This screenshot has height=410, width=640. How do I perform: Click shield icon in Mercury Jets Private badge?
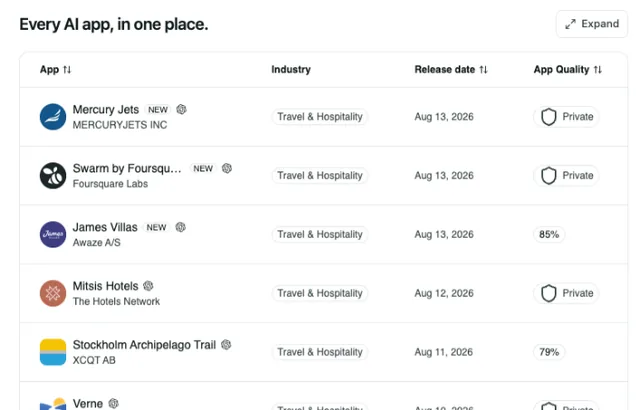[549, 117]
